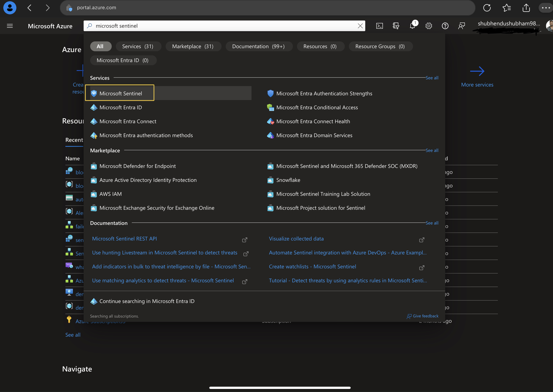Open Azure Active Directory Identity Protection item
The width and height of the screenshot is (553, 392).
143,180
